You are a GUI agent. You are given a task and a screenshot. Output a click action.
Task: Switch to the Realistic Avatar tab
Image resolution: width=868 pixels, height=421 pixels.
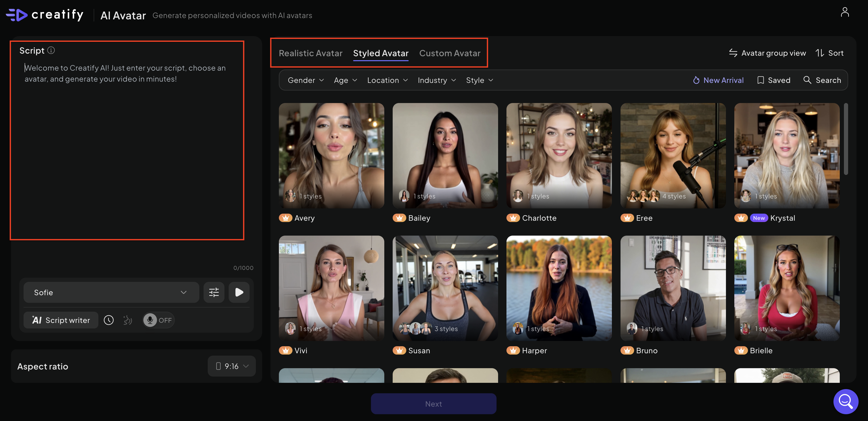click(310, 53)
